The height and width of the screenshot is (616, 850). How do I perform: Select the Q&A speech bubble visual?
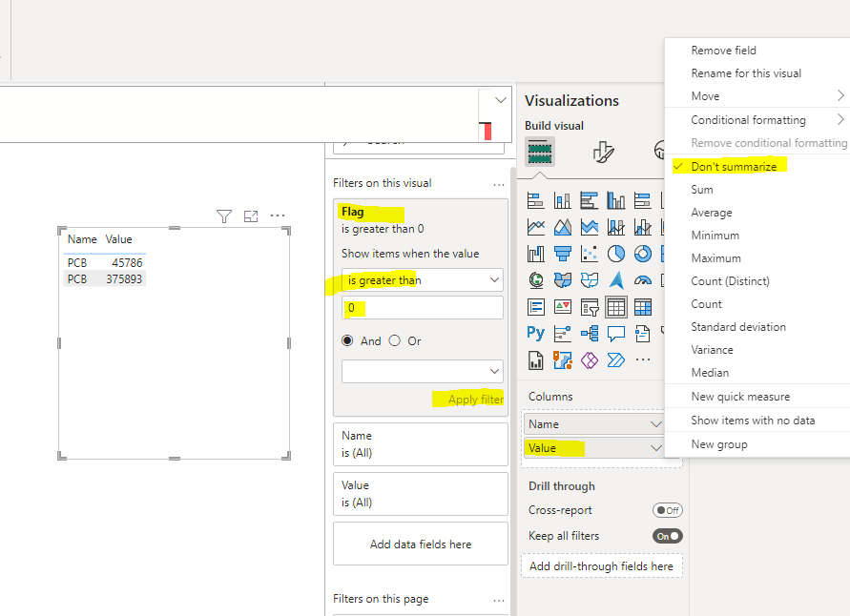click(616, 333)
